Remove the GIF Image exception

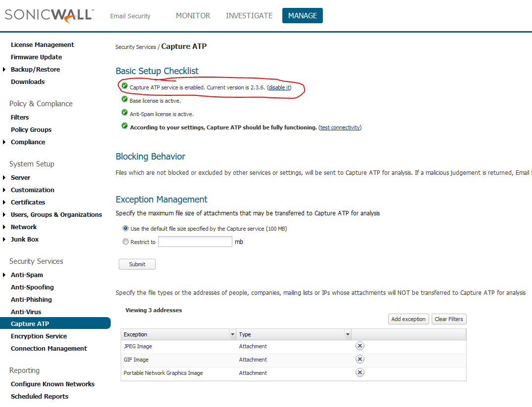coord(359,359)
